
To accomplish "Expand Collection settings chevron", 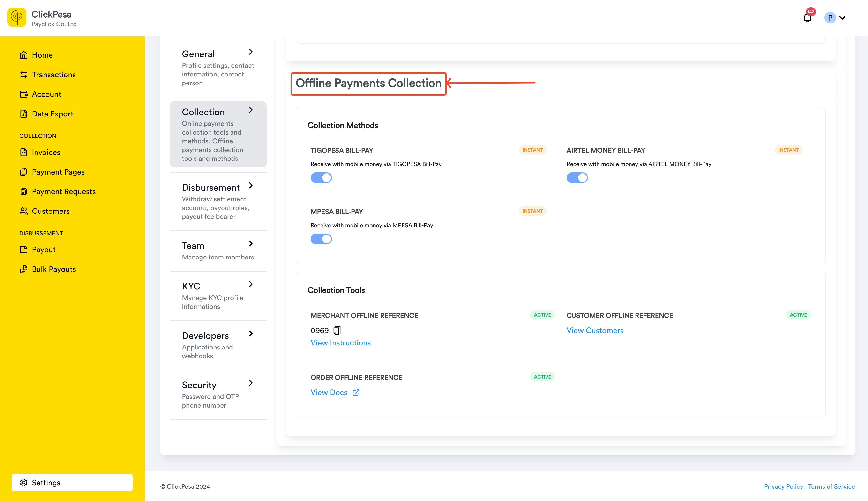I will [251, 110].
